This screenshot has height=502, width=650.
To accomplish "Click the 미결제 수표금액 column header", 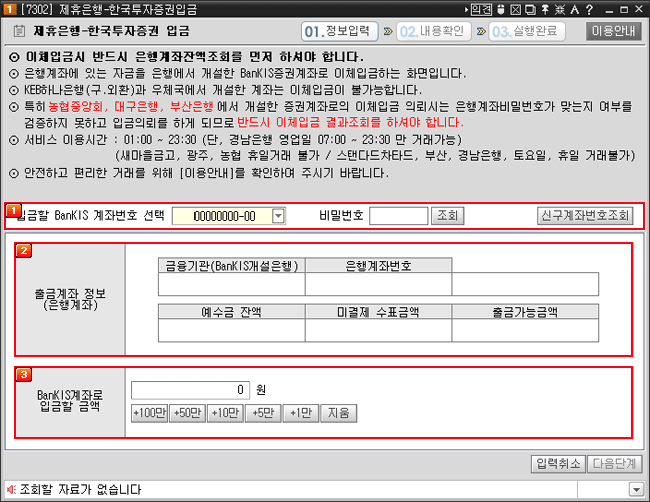I will [378, 312].
